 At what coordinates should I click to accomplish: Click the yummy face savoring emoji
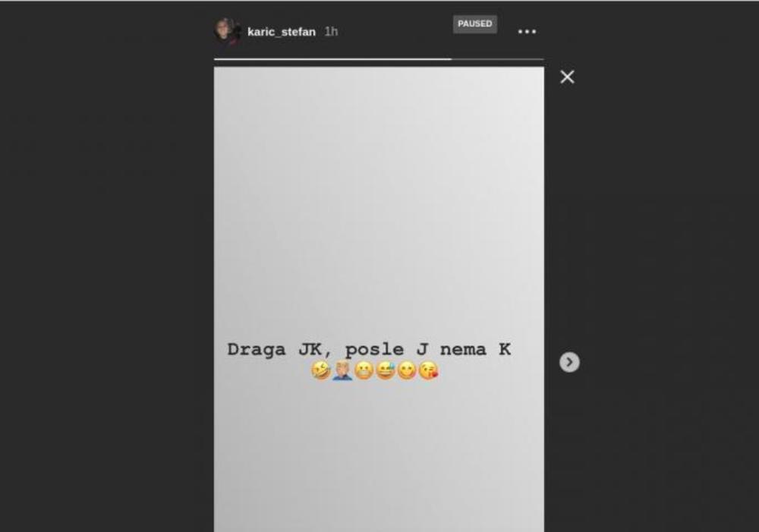tap(407, 370)
